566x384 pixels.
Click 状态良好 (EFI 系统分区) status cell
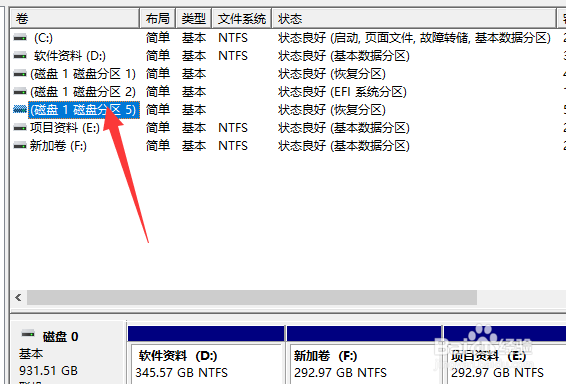342,92
